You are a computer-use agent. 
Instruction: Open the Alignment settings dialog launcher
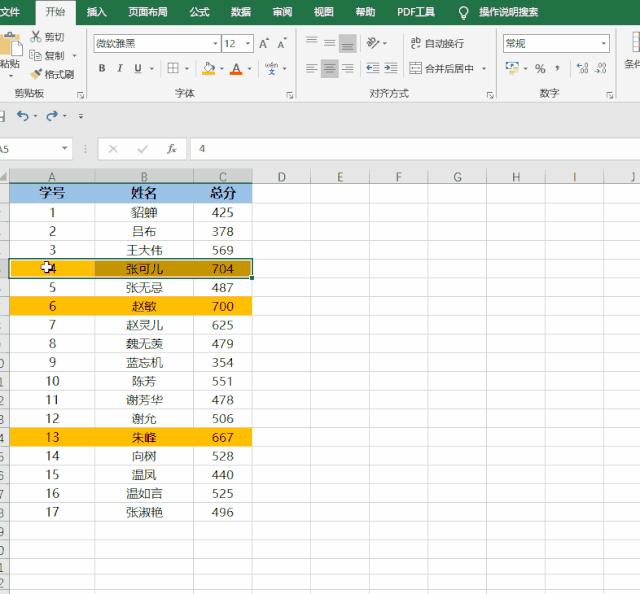coord(490,95)
